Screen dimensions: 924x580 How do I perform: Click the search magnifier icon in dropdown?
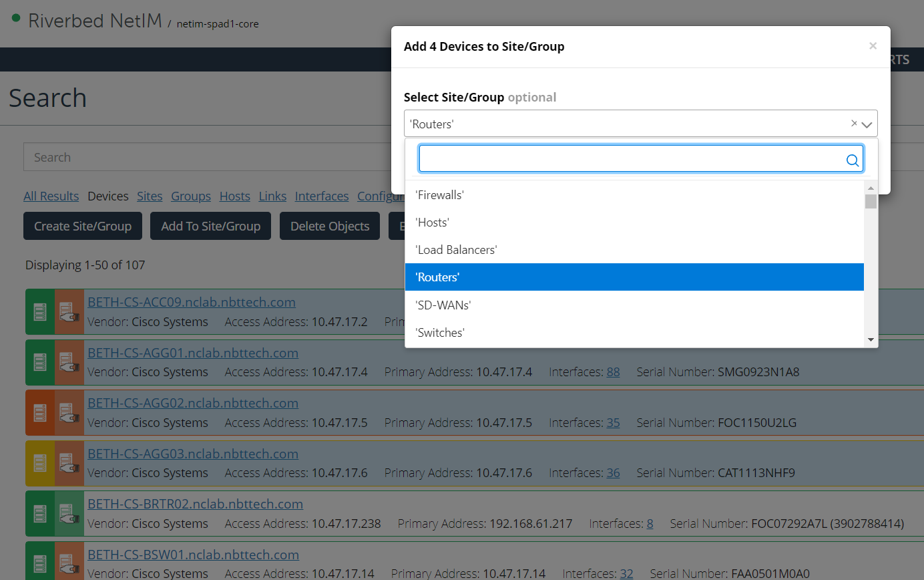tap(852, 160)
